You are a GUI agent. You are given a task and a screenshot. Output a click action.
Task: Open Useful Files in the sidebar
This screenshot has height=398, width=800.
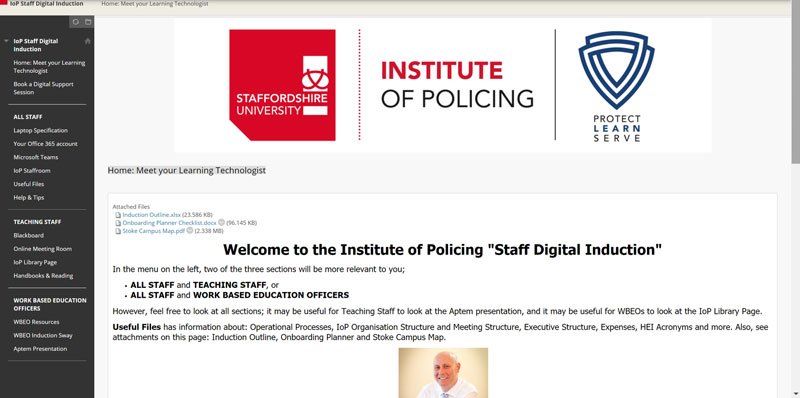[x=29, y=184]
